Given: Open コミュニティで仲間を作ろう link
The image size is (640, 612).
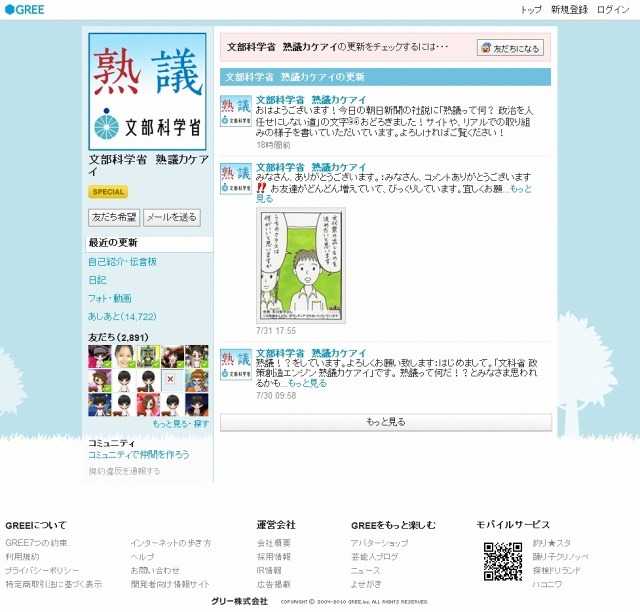Looking at the screenshot, I should pyautogui.click(x=139, y=455).
